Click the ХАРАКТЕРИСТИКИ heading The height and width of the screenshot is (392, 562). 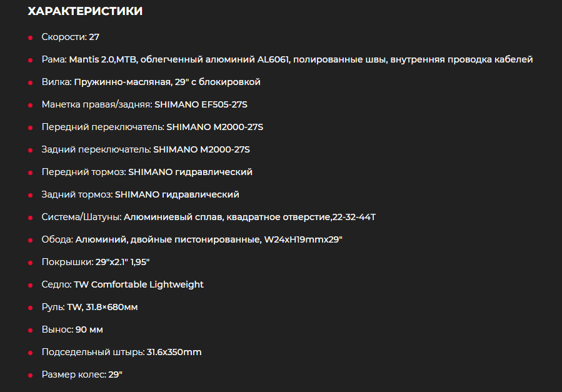[85, 11]
